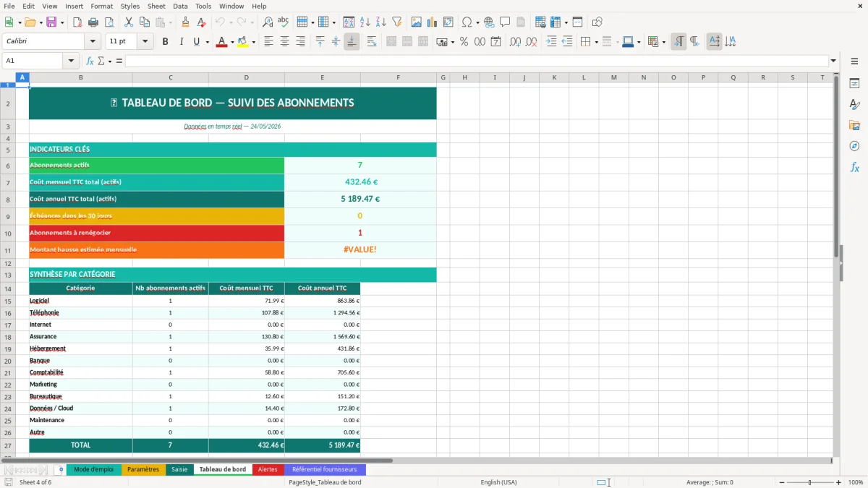
Task: Click the Copy icon
Action: (x=143, y=22)
